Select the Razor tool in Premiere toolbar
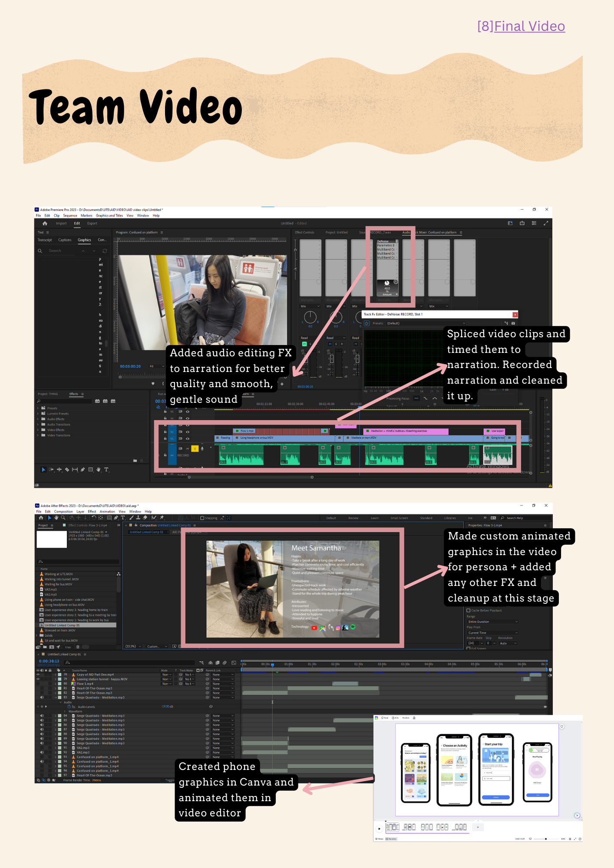Image resolution: width=614 pixels, height=868 pixels. (x=67, y=470)
